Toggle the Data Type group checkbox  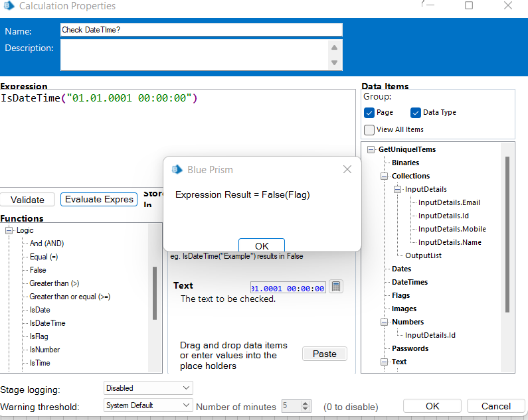(x=416, y=113)
